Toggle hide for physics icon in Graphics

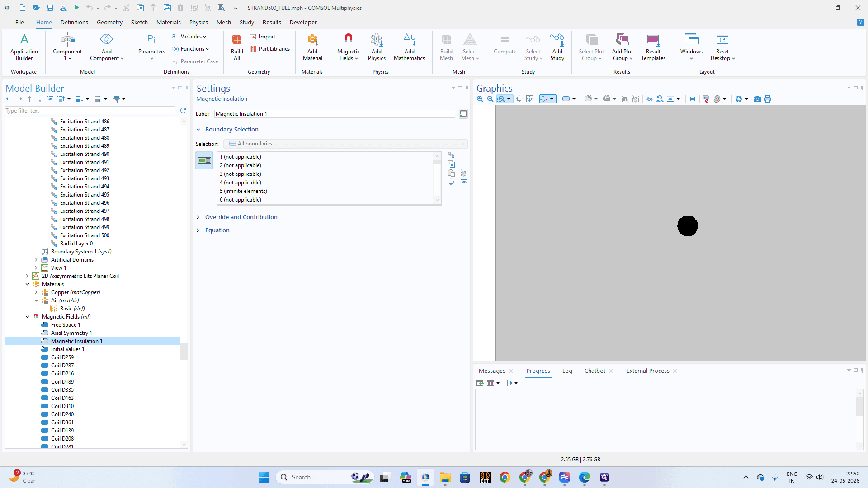tap(650, 99)
